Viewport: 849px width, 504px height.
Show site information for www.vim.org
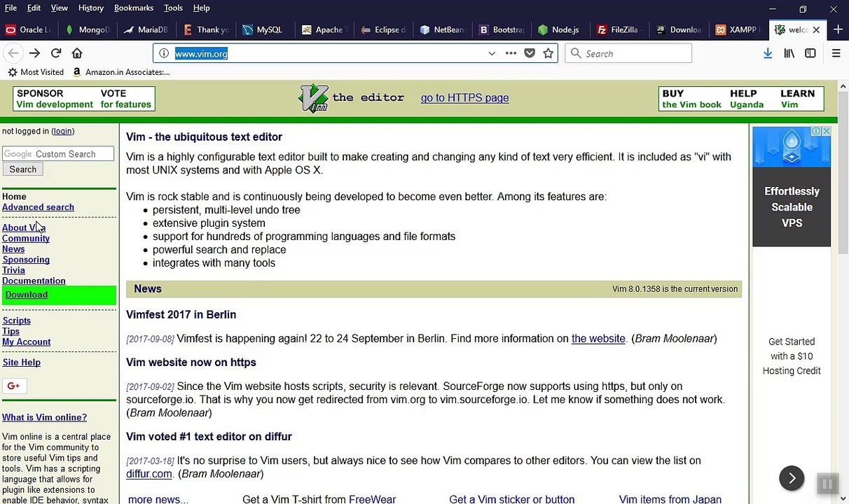tap(163, 53)
